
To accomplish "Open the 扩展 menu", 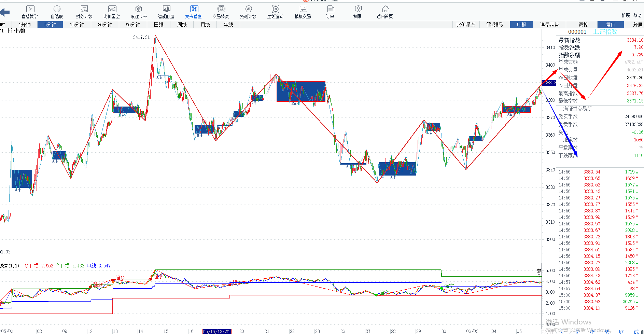I will point(626,15).
